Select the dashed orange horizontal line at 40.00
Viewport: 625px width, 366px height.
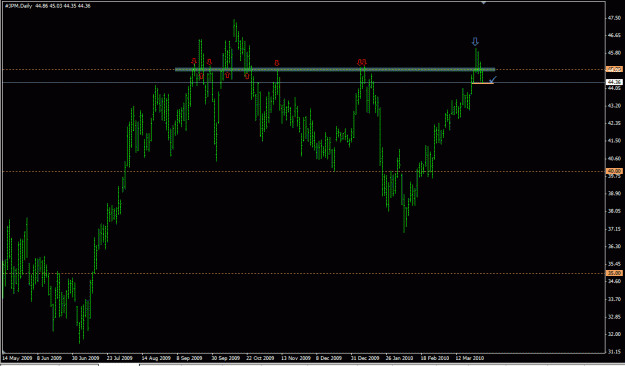point(304,171)
